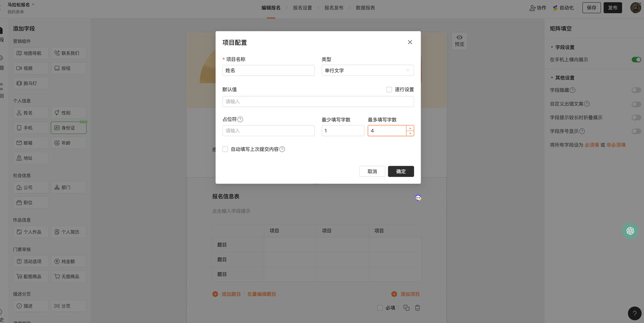644x323 pixels.
Task: Toggle 在手机上横向展示 switch off
Action: click(x=636, y=59)
